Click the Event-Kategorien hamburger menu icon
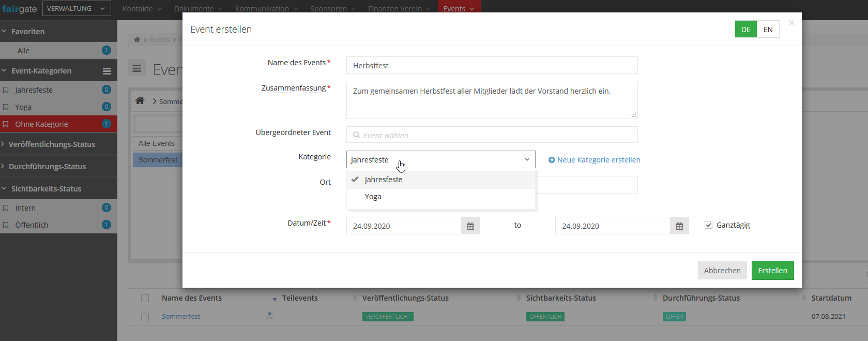Viewport: 868px width, 341px height. tap(107, 71)
